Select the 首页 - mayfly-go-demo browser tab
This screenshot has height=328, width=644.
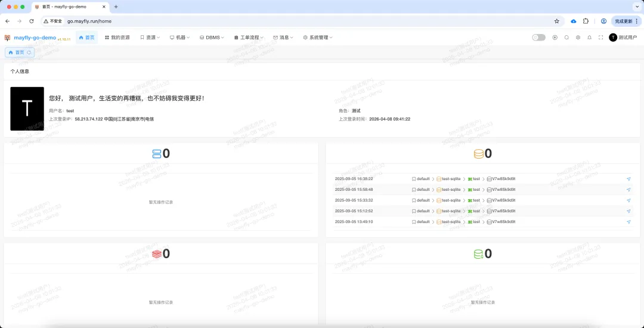pyautogui.click(x=70, y=7)
